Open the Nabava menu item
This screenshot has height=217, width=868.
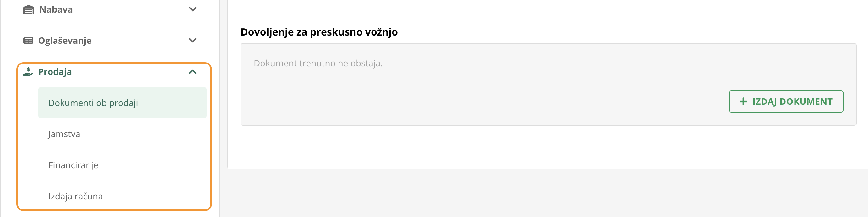(x=56, y=9)
